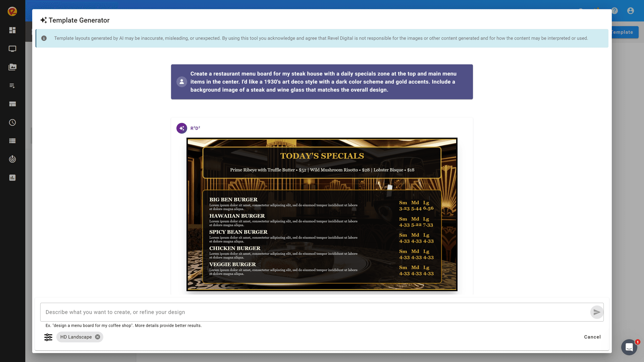Open the user account menu
The width and height of the screenshot is (644, 362).
pos(631,11)
